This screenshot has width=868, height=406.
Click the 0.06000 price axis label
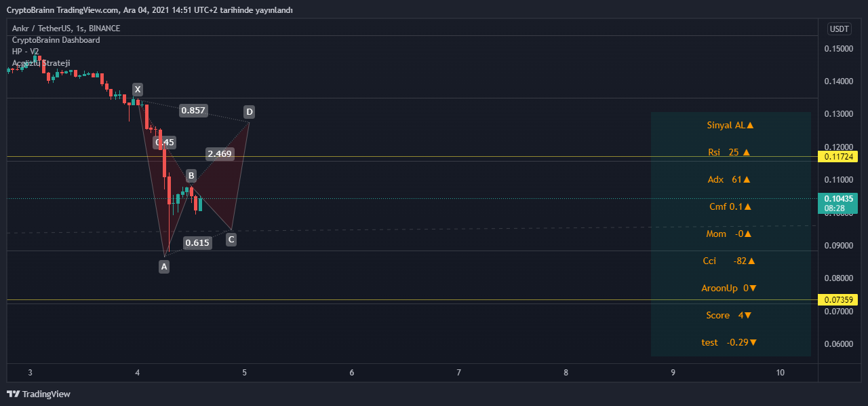pos(839,344)
